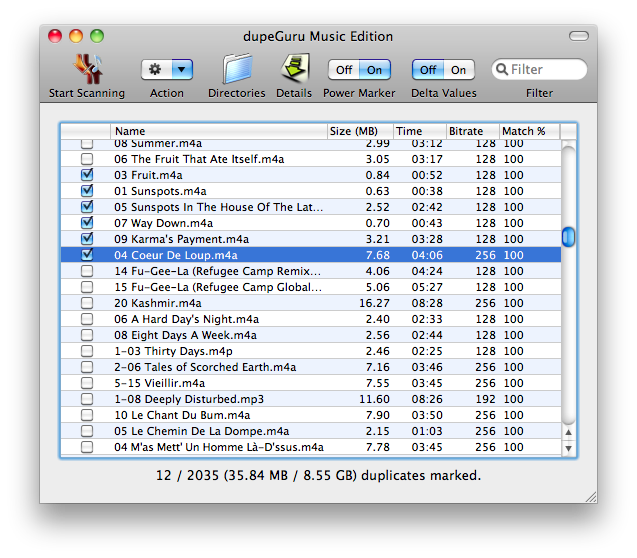Select the row '1-03 Thirty Days.m4p'
The width and height of the screenshot is (637, 558).
[311, 351]
